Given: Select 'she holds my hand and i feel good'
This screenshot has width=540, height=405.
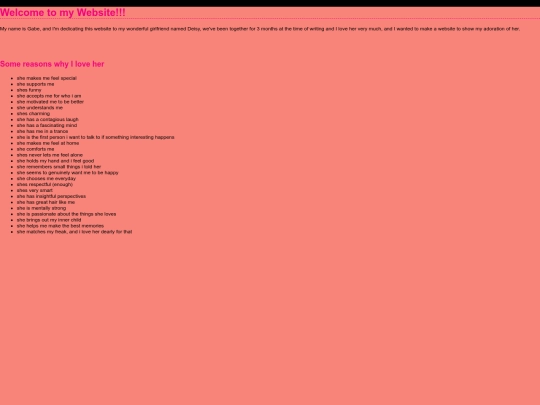Looking at the screenshot, I should [x=55, y=161].
